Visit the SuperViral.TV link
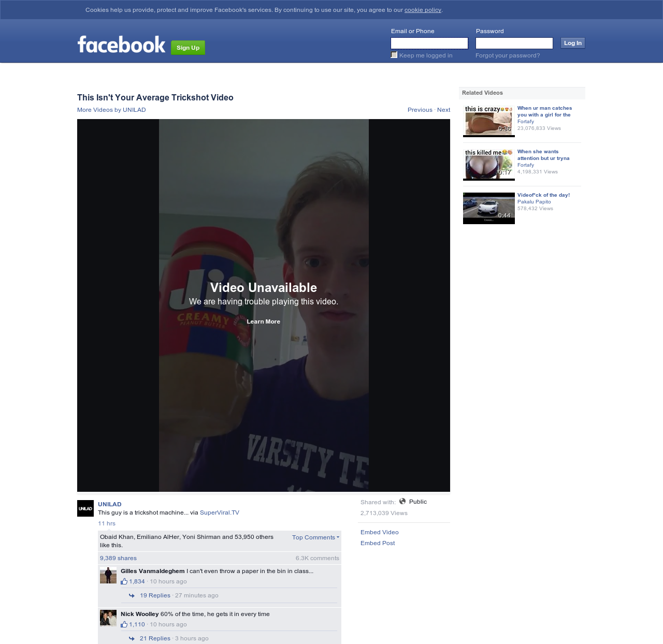The width and height of the screenshot is (663, 644). [x=220, y=513]
